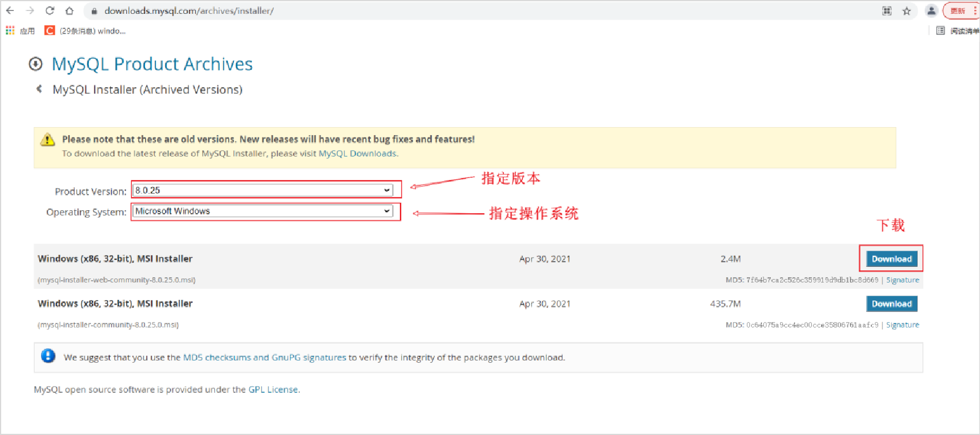Click the first Apr 30, 2021 date

(545, 259)
